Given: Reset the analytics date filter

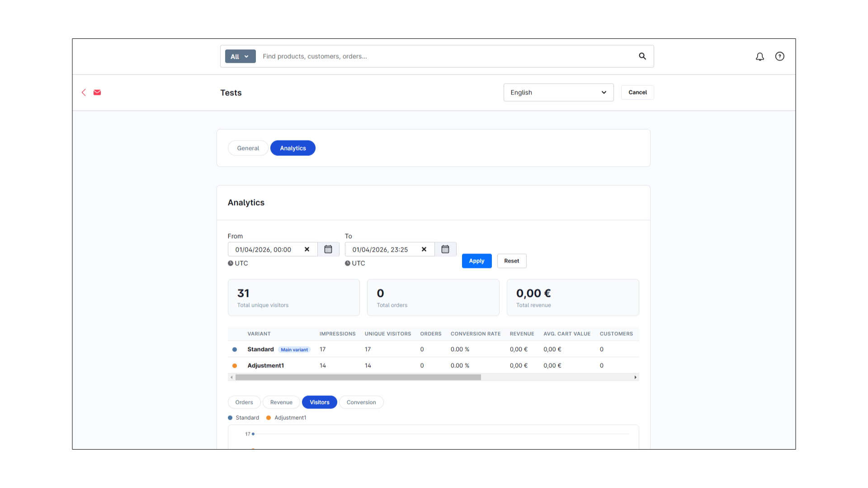Looking at the screenshot, I should (x=511, y=261).
